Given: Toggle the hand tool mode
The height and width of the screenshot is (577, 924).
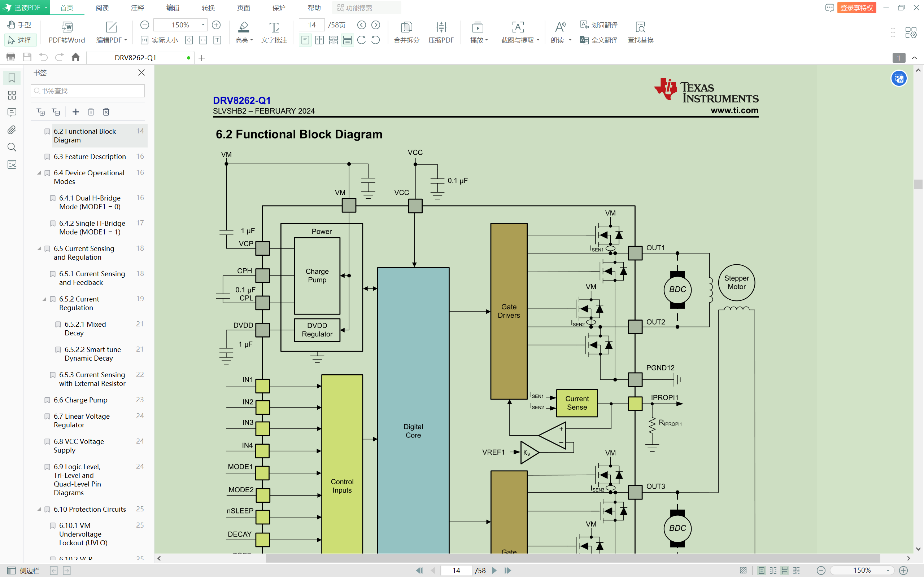Looking at the screenshot, I should (19, 25).
